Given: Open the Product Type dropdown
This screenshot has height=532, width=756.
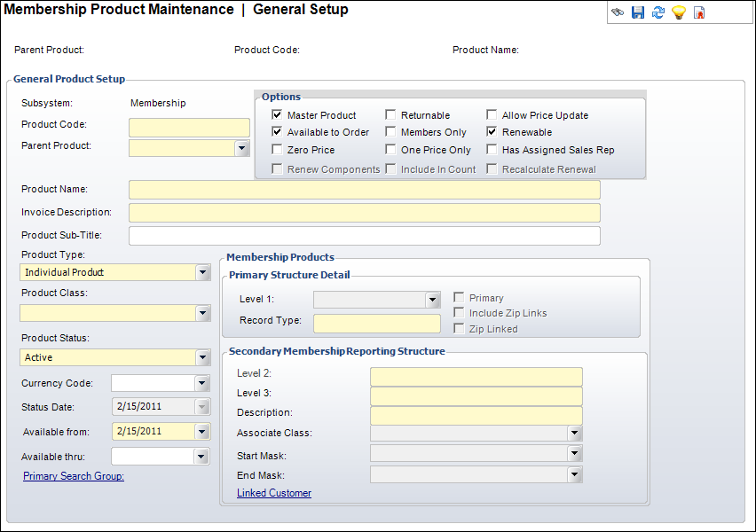Looking at the screenshot, I should [202, 272].
